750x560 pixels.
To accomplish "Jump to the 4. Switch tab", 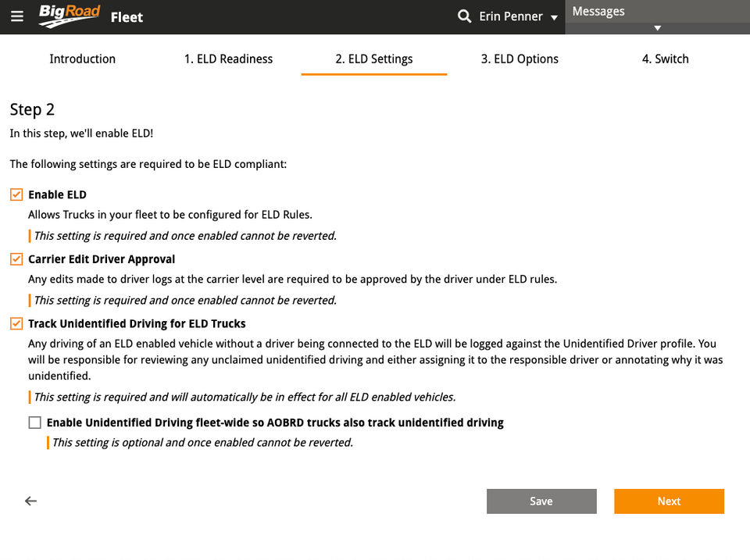I will pos(666,59).
